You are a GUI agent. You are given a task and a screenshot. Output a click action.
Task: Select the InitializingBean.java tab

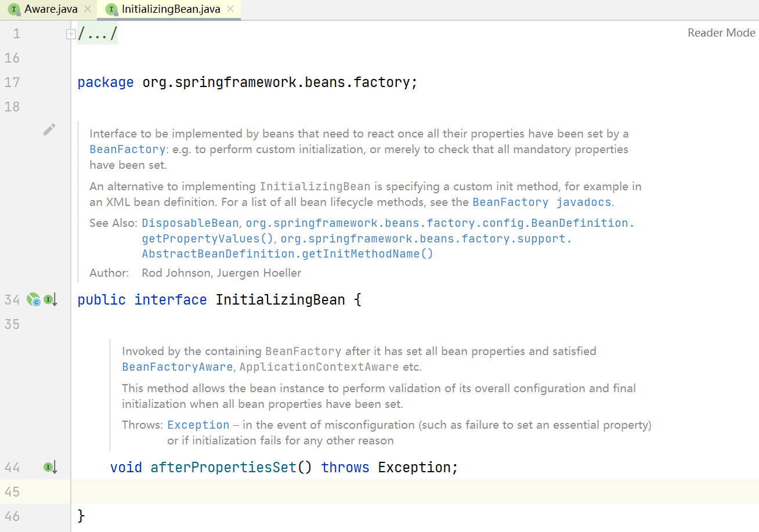(171, 9)
